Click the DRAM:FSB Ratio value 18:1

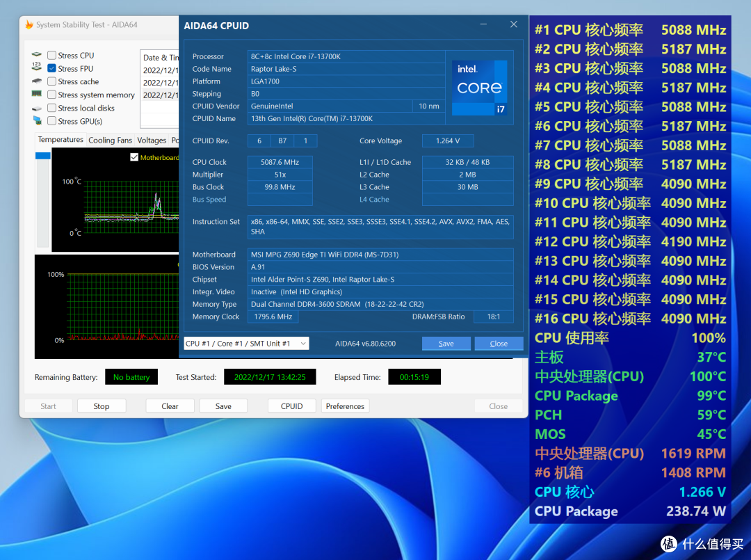click(x=493, y=317)
